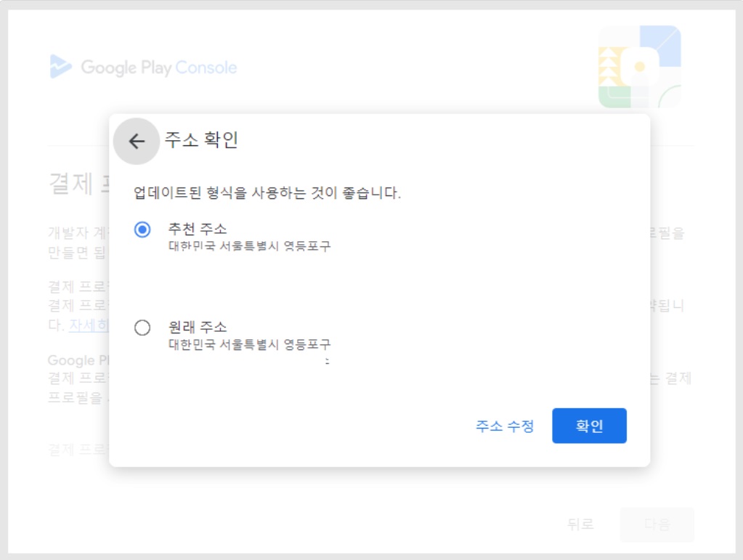Screen dimensions: 743x560
Task: Select the 원래 주소 radio button
Action: [x=142, y=328]
